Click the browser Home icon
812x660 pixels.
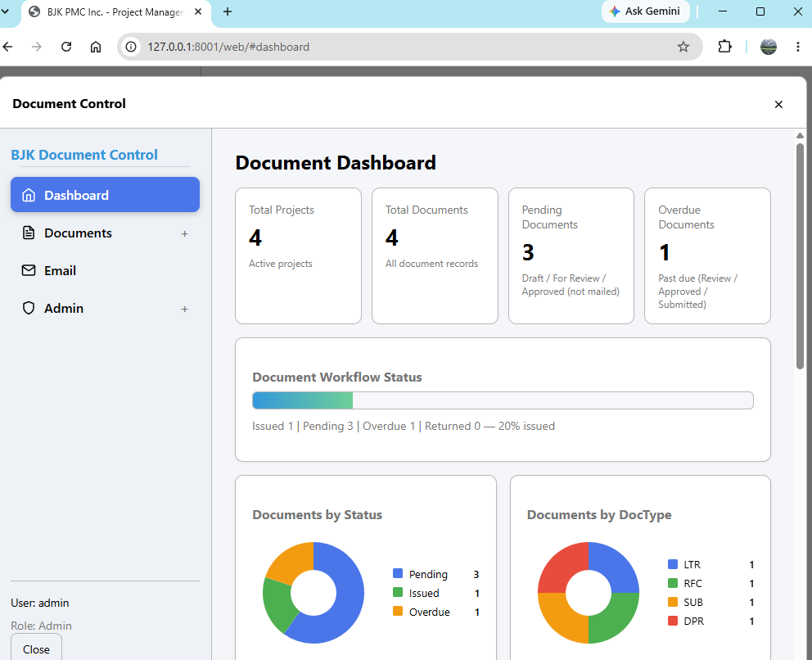click(96, 47)
